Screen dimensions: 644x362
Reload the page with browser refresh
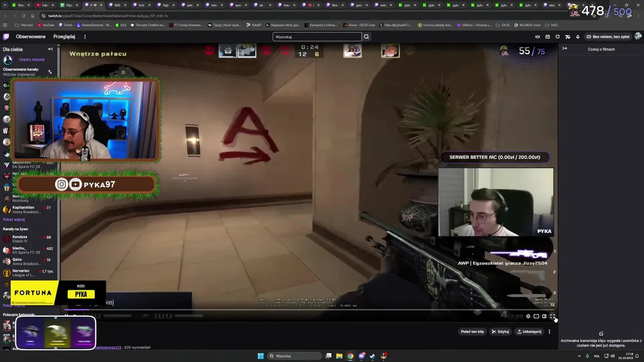point(23,16)
